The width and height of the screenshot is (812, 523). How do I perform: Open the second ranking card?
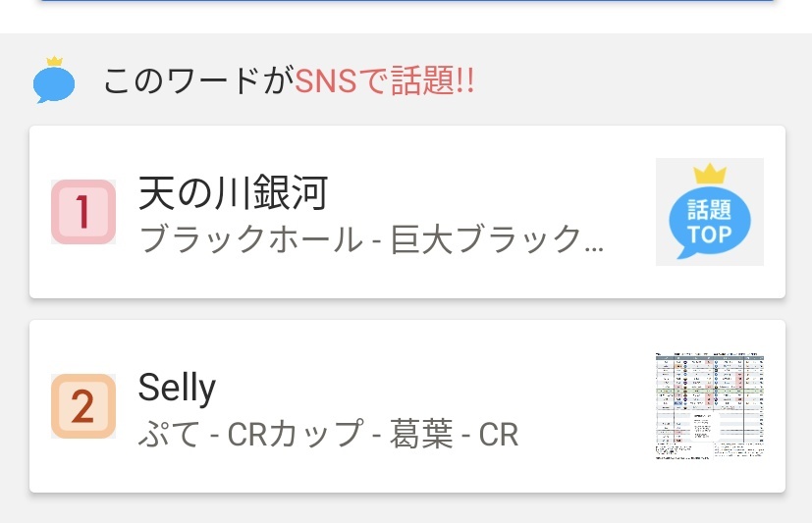407,406
